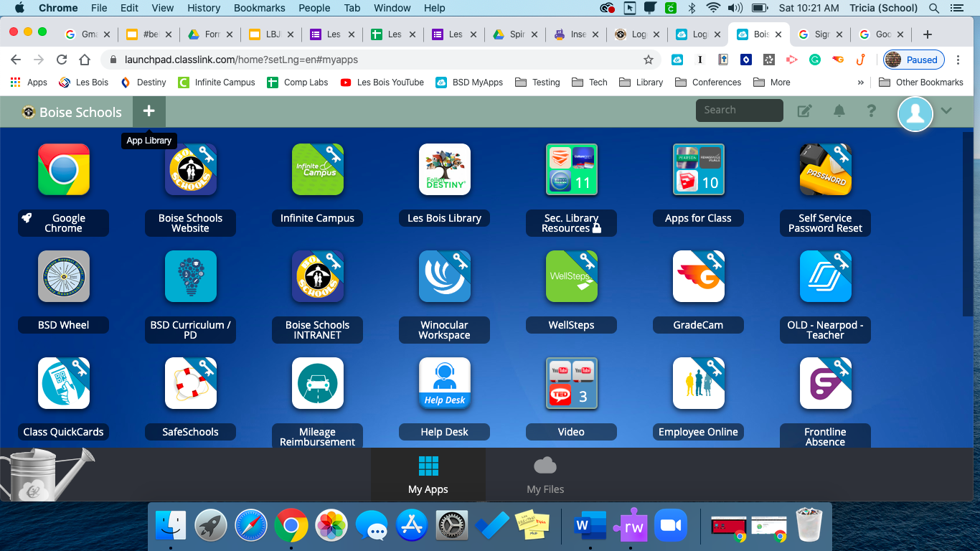Viewport: 980px width, 551px height.
Task: Expand the Library bookmarks folder
Action: [641, 83]
